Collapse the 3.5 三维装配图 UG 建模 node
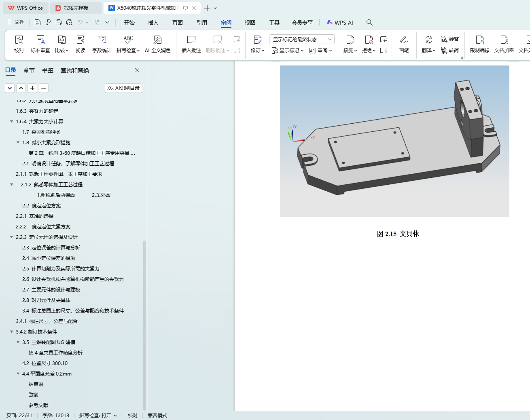 coord(18,342)
